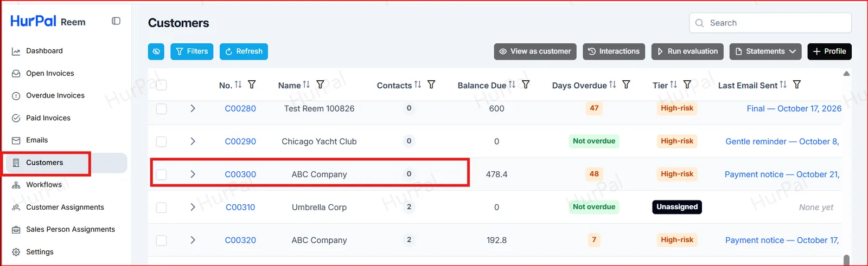Open the Statements dropdown

pyautogui.click(x=765, y=51)
